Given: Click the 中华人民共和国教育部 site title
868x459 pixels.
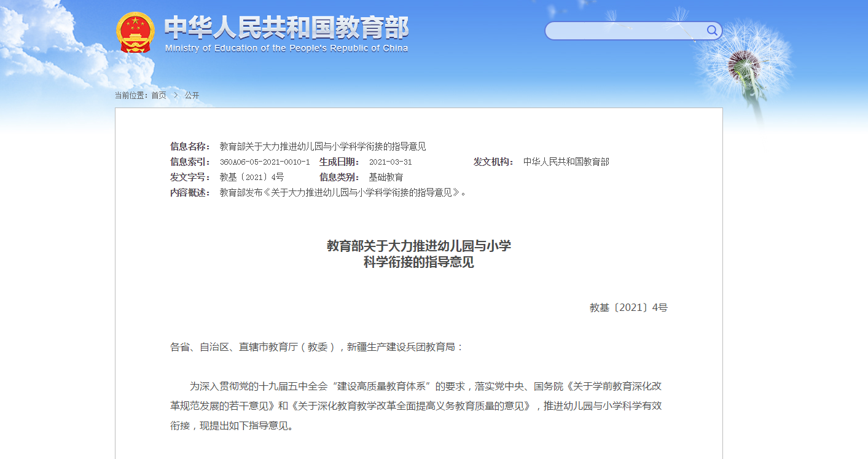Looking at the screenshot, I should coord(286,27).
